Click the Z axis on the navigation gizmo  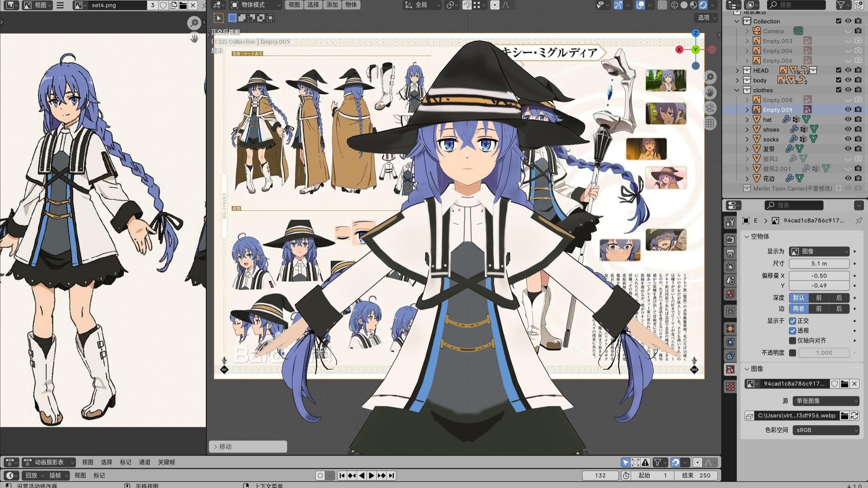point(695,33)
